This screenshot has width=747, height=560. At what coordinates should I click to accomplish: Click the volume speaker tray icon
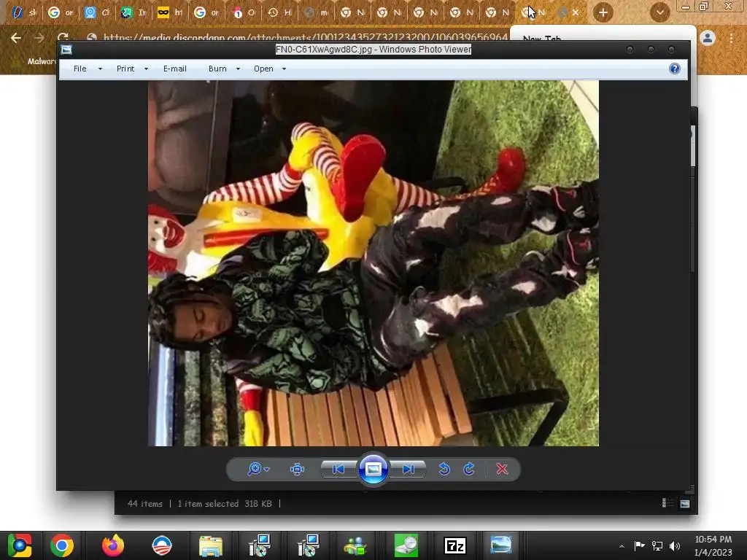675,545
